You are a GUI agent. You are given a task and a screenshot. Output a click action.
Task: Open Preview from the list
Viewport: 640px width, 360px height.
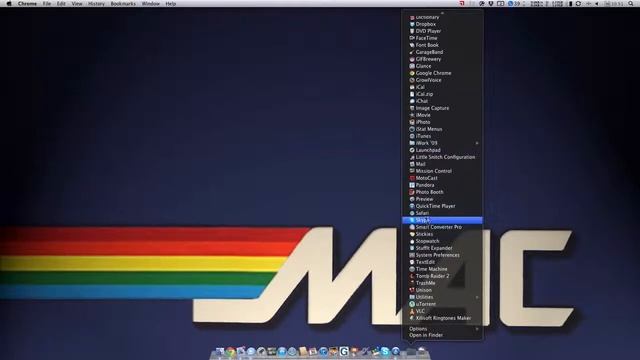coord(442,199)
